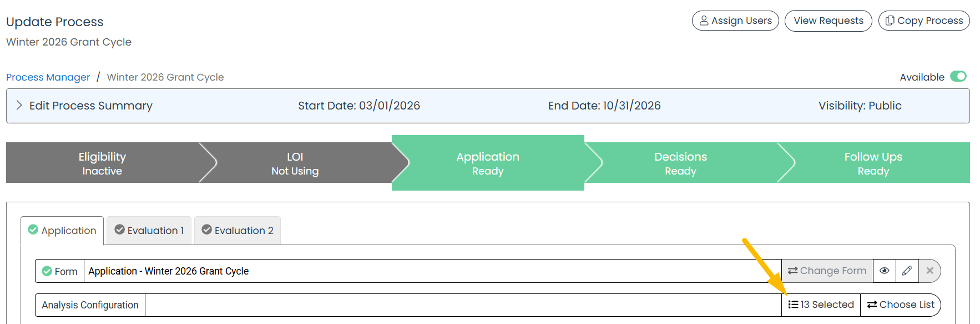Click the swap arrows icon on Choose List
This screenshot has height=324, width=980.
pyautogui.click(x=872, y=305)
